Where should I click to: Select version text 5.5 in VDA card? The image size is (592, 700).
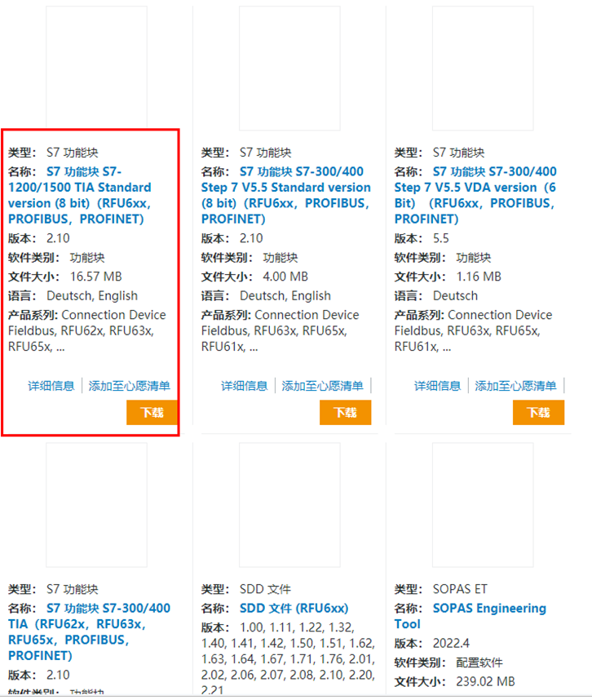441,238
